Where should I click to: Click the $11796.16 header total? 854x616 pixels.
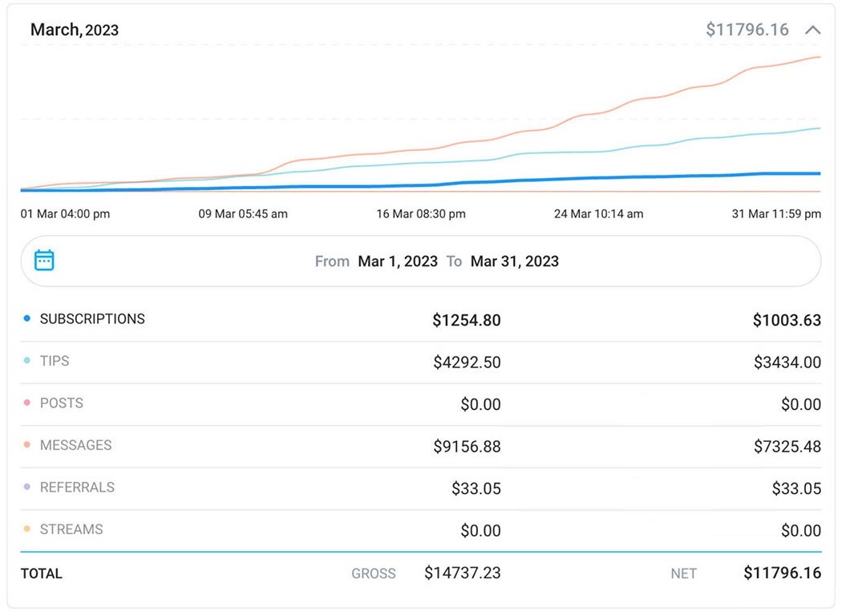[x=747, y=30]
